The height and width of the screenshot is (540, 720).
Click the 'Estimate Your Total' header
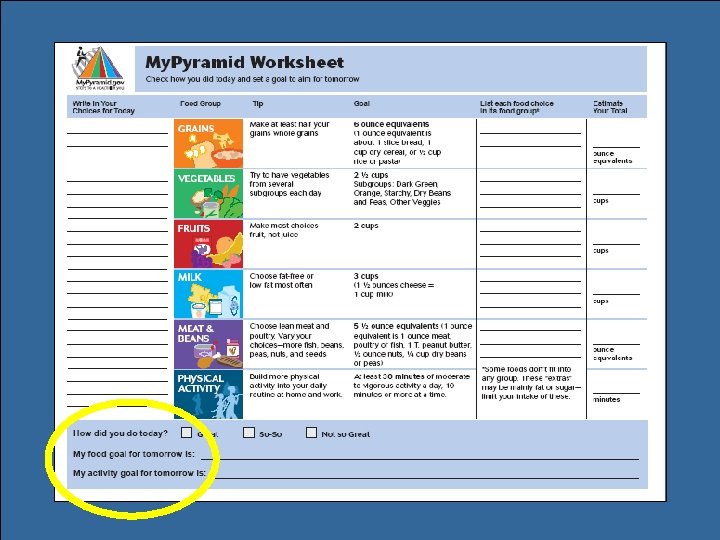point(610,107)
